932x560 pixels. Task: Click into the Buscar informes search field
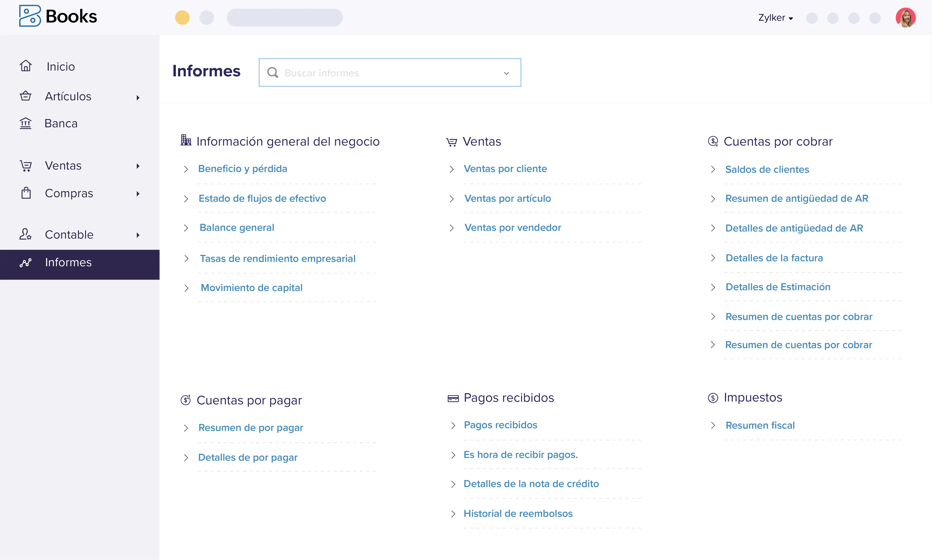[x=389, y=73]
